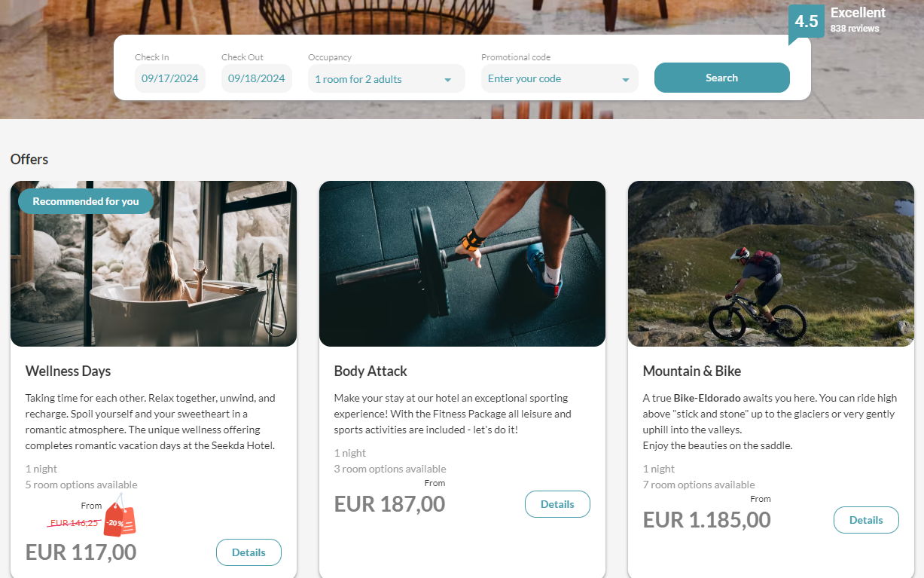924x578 pixels.
Task: Open the Occupancy dropdown arrow
Action: (447, 79)
